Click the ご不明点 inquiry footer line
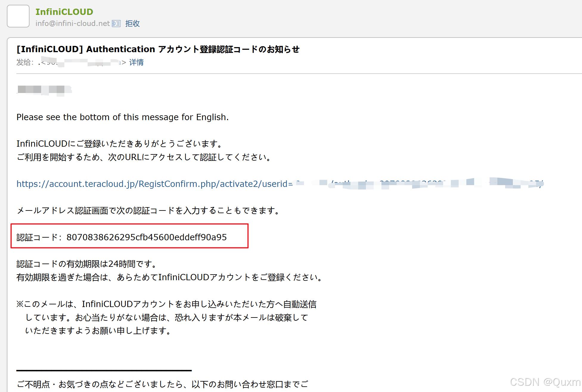 click(162, 384)
